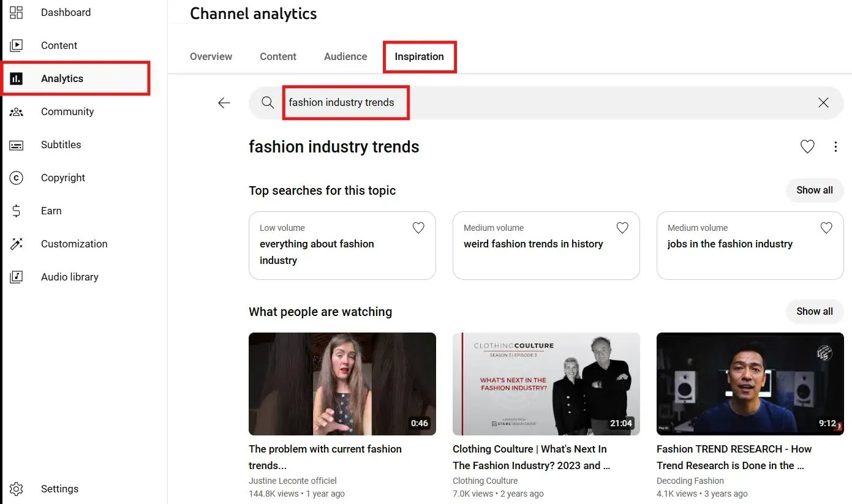Toggle heart on 'weird fashion trends in history'
This screenshot has height=504, width=852.
click(x=622, y=228)
